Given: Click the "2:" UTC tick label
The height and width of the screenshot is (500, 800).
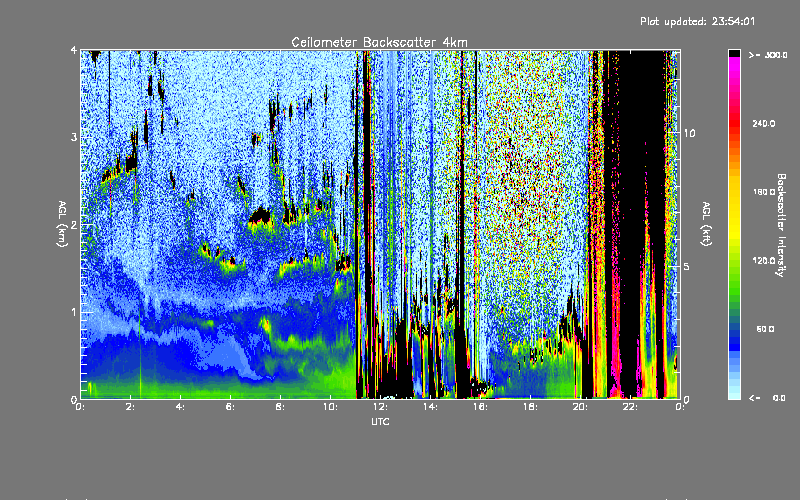Looking at the screenshot, I should click(x=130, y=407).
